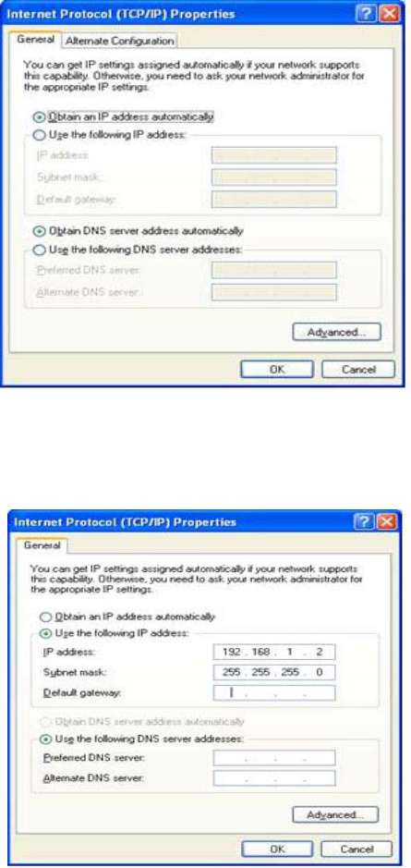Select the General tab in top dialog
411x868 pixels.
36,40
